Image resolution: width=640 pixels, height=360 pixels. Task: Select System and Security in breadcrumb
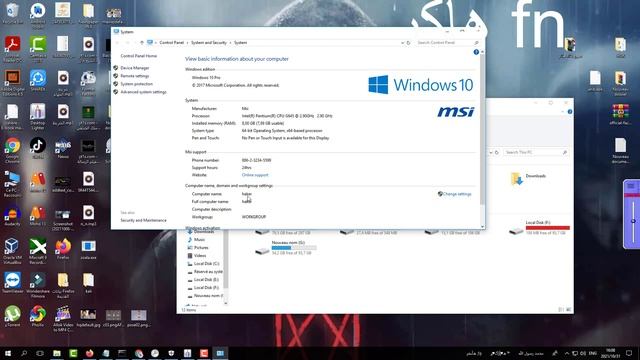click(x=209, y=42)
